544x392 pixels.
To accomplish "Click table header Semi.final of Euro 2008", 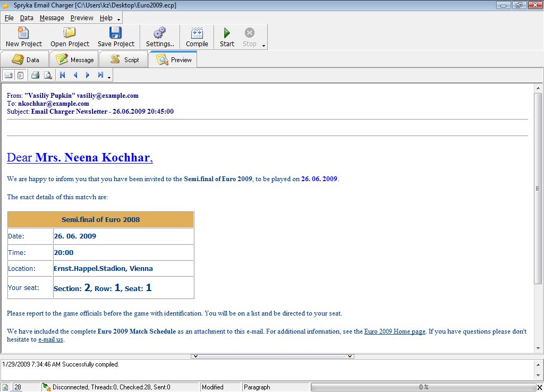I will tap(100, 219).
